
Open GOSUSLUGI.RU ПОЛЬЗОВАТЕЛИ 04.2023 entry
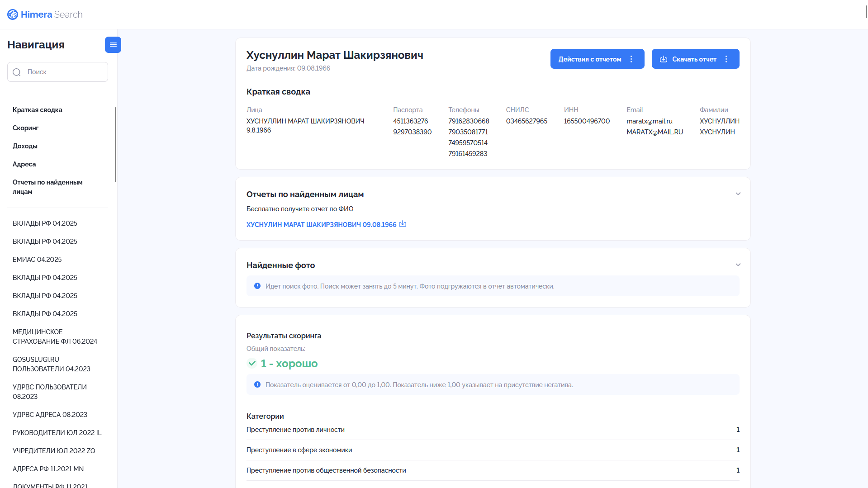(52, 364)
